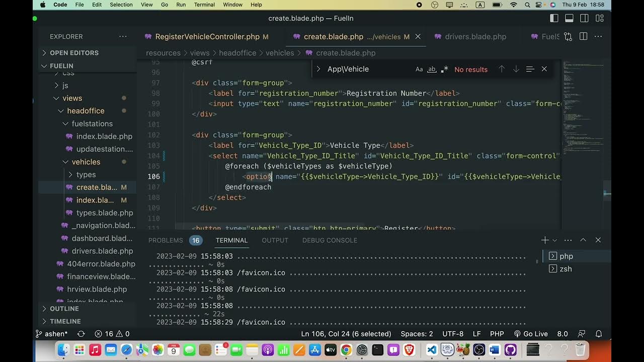Open errors and warnings count in status bar
The image size is (644, 362).
[112, 334]
